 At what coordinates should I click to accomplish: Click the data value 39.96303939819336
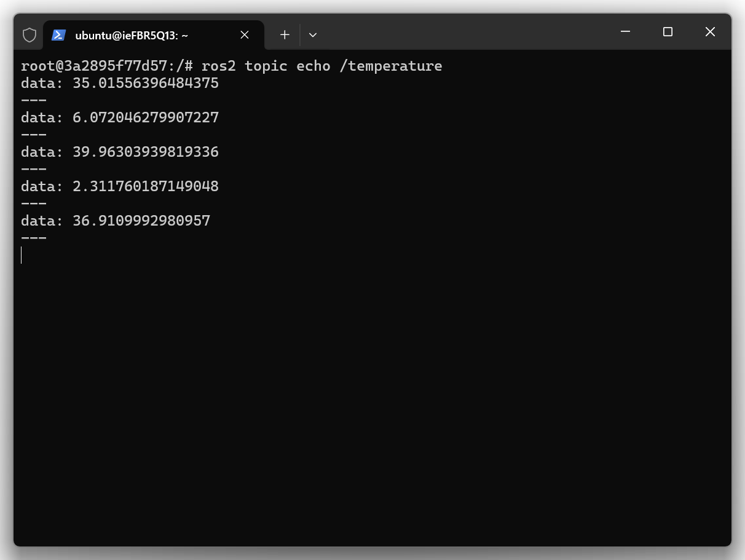(146, 152)
